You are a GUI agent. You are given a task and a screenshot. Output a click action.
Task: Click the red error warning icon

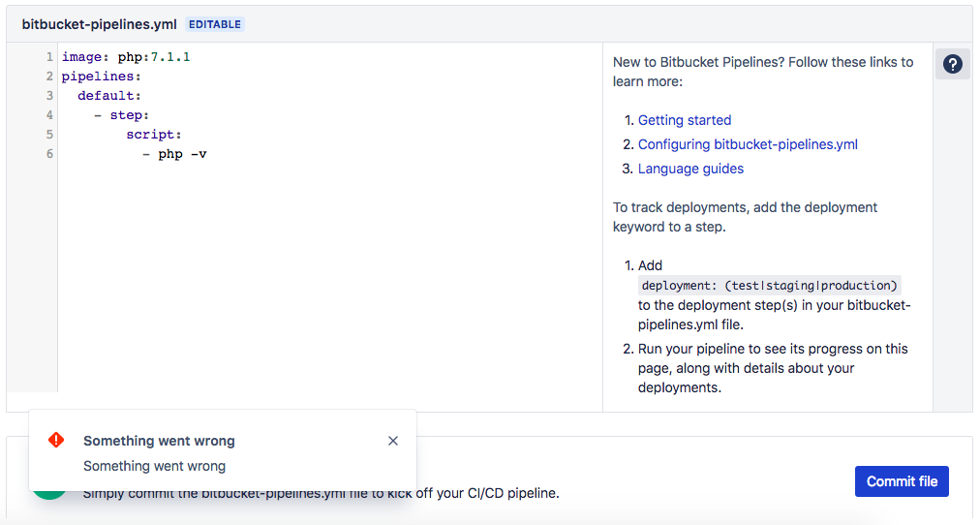click(x=56, y=440)
